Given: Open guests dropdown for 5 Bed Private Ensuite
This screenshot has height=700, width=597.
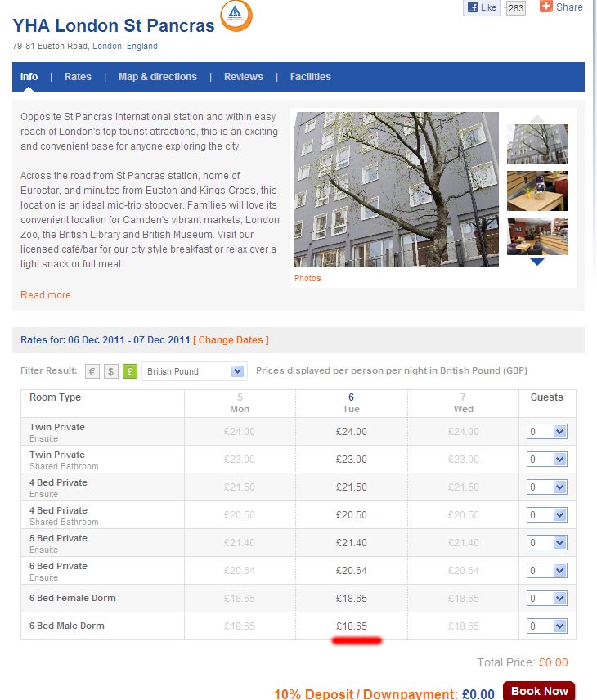Looking at the screenshot, I should click(547, 543).
